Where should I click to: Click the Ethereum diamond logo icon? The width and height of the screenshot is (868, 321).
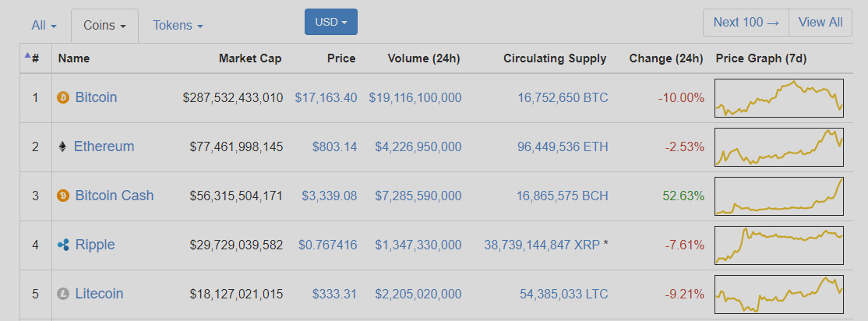pos(62,146)
